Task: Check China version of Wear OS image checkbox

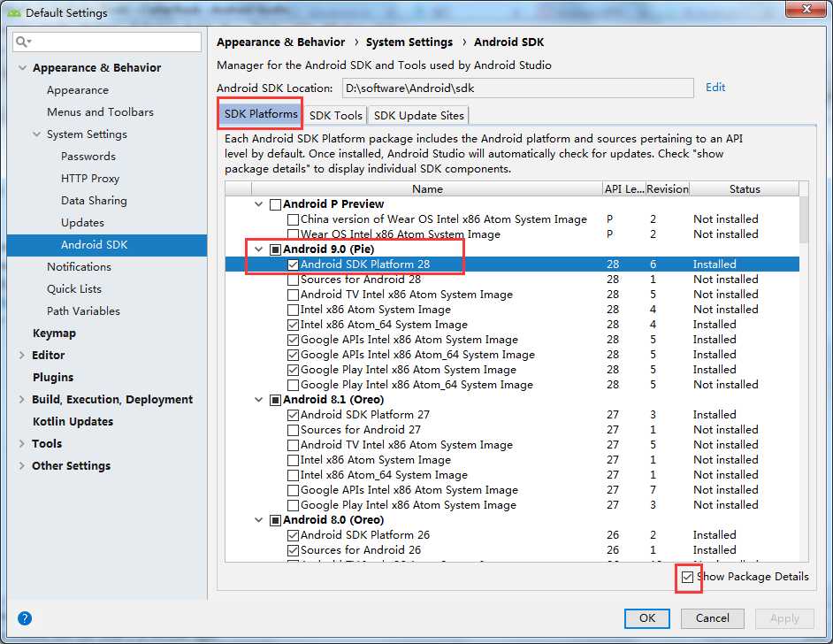Action: 293,219
